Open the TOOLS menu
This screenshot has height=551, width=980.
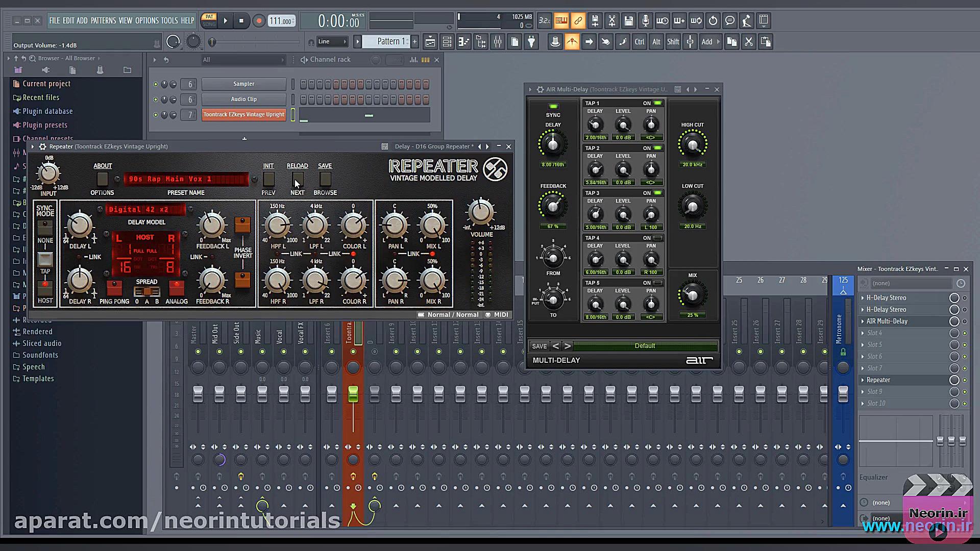169,21
